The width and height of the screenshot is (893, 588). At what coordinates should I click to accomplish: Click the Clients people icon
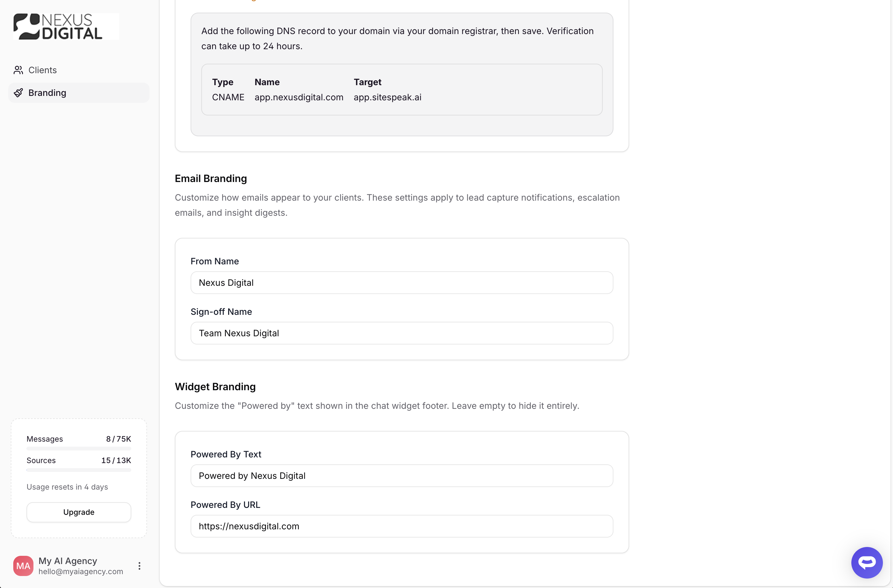[x=18, y=70]
